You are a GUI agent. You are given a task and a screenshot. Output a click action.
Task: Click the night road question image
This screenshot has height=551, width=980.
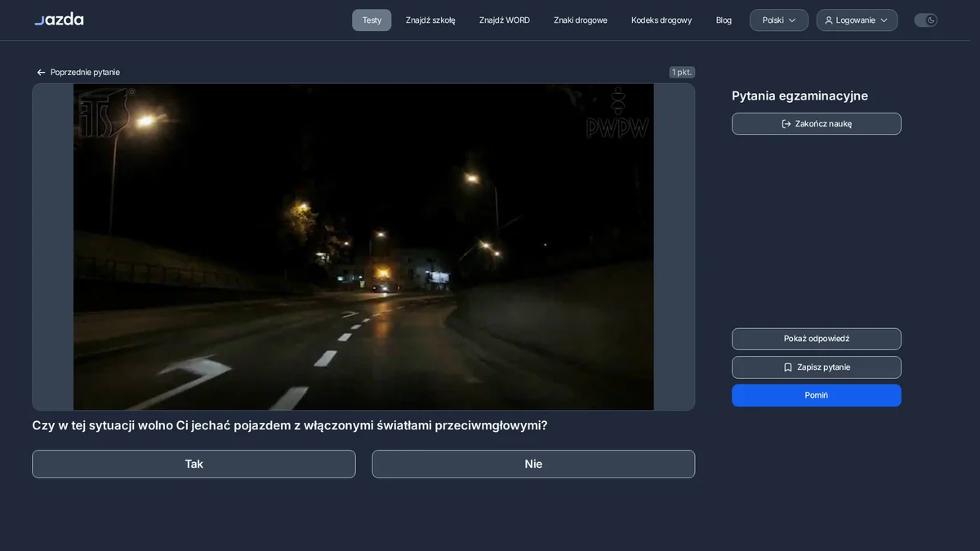[x=363, y=247]
